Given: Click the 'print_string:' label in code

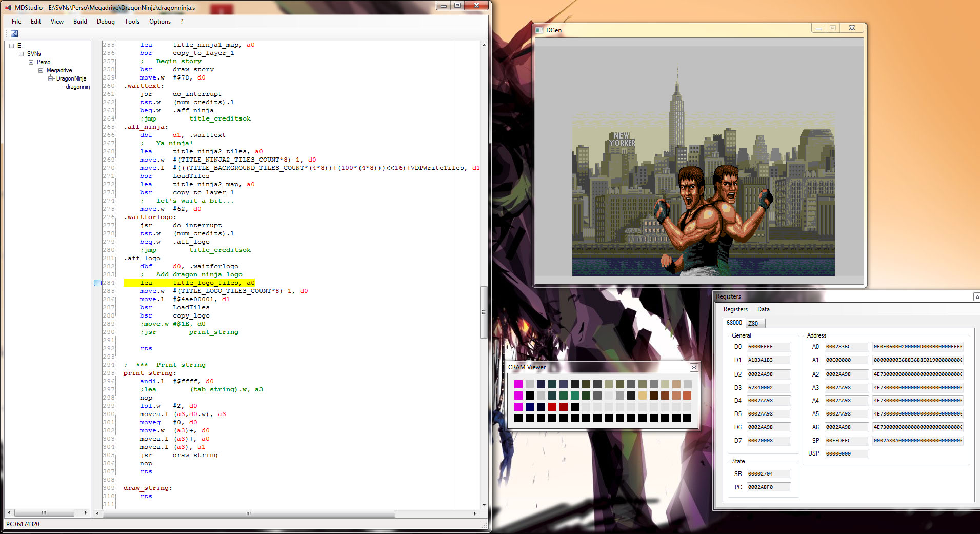Looking at the screenshot, I should pyautogui.click(x=150, y=373).
